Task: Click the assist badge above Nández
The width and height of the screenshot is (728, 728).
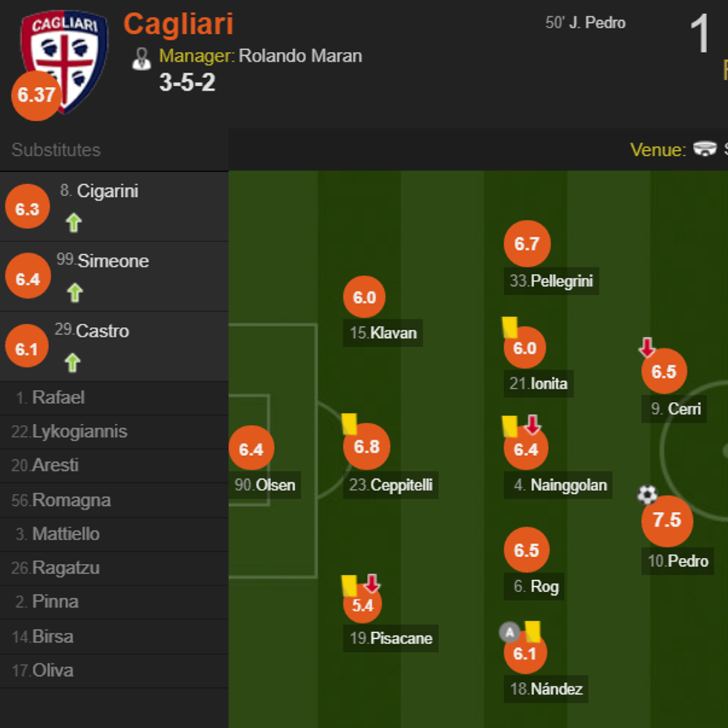Action: click(x=509, y=632)
